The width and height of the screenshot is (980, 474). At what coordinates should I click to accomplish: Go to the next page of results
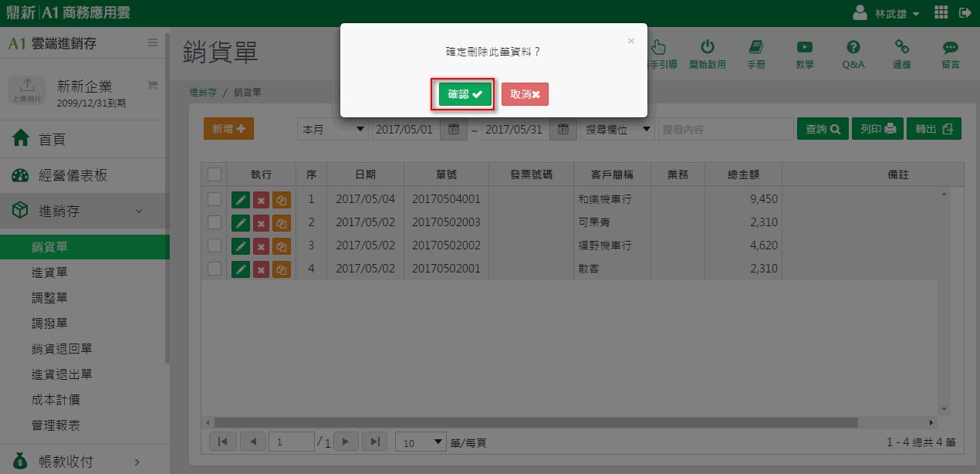tap(346, 442)
